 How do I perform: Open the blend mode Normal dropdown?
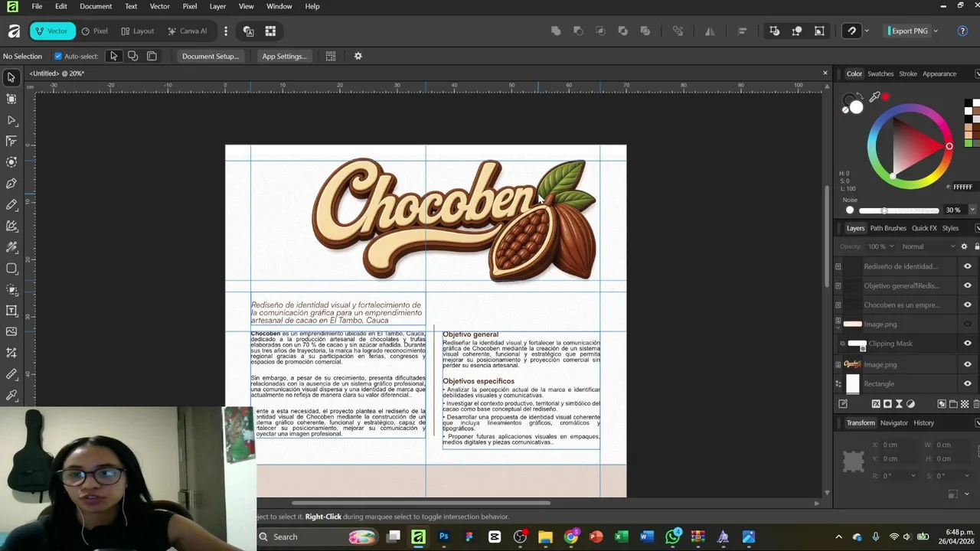tap(928, 246)
